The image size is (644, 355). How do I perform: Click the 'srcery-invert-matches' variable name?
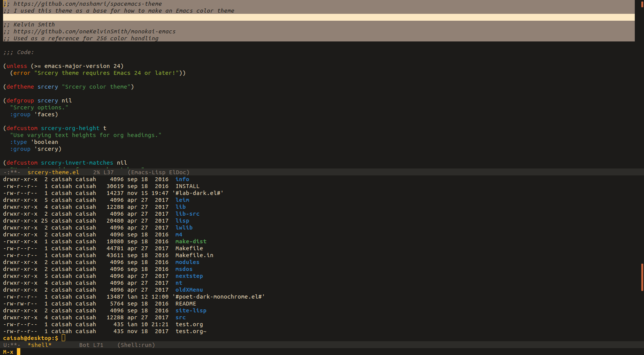(x=77, y=163)
